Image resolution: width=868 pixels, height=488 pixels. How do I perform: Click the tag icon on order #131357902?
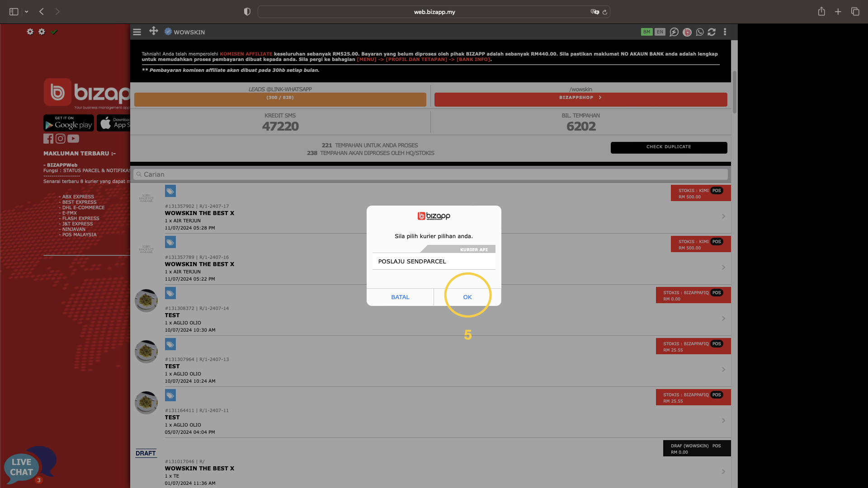pos(170,191)
